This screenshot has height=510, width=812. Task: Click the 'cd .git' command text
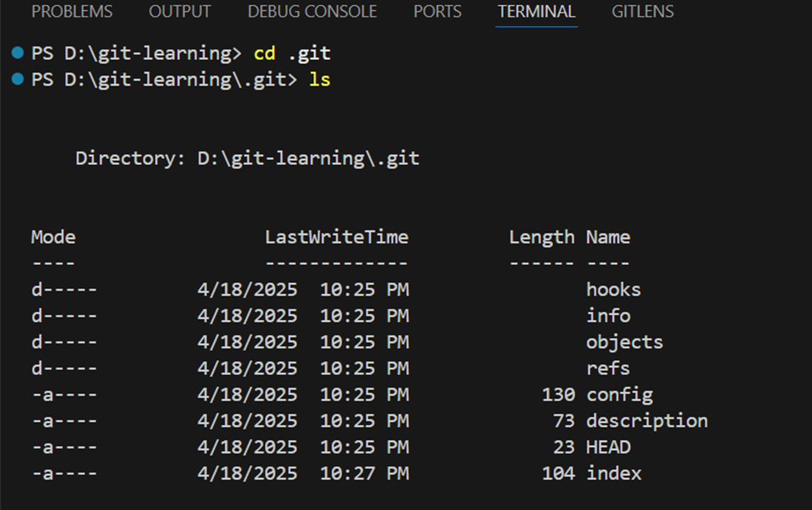[292, 53]
